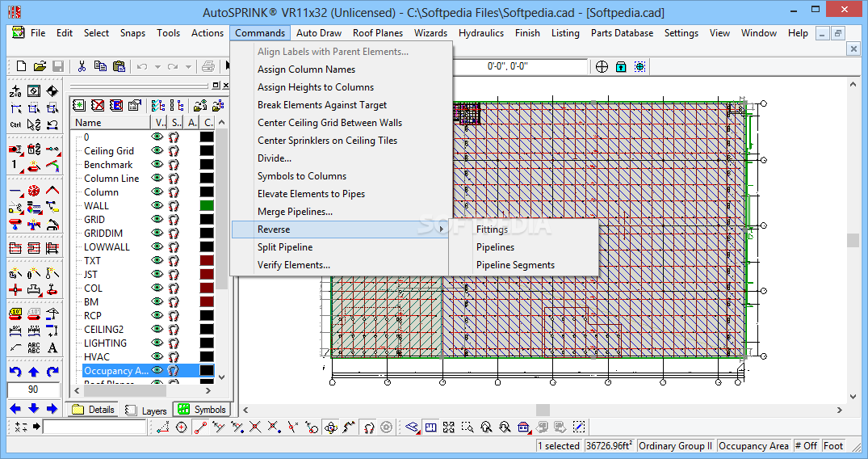Open the Undo history dropdown arrow

pos(157,67)
